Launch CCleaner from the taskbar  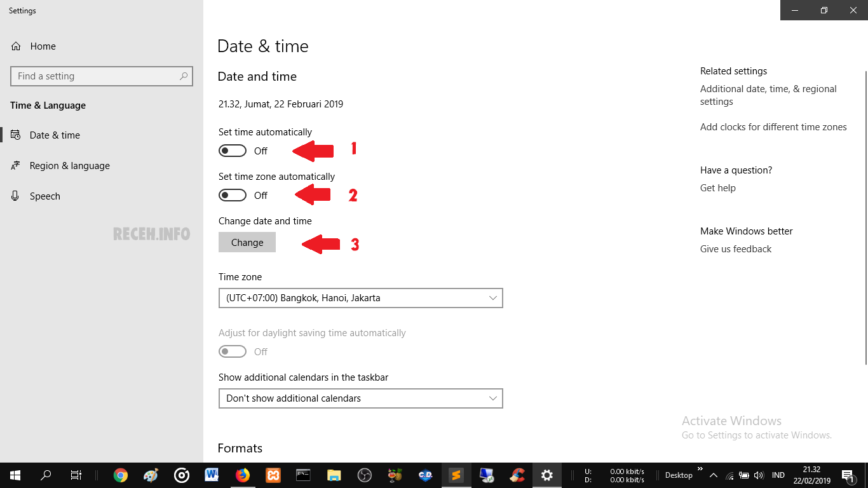517,475
